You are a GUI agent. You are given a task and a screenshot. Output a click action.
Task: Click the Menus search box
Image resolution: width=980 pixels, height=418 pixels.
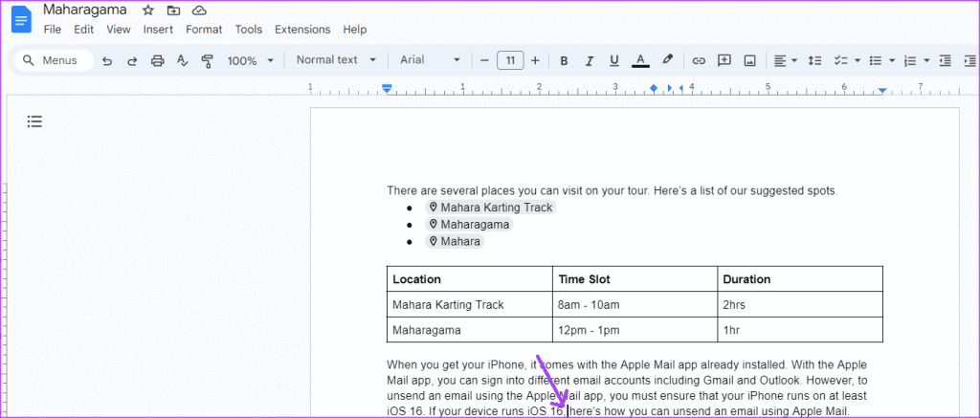(x=54, y=60)
